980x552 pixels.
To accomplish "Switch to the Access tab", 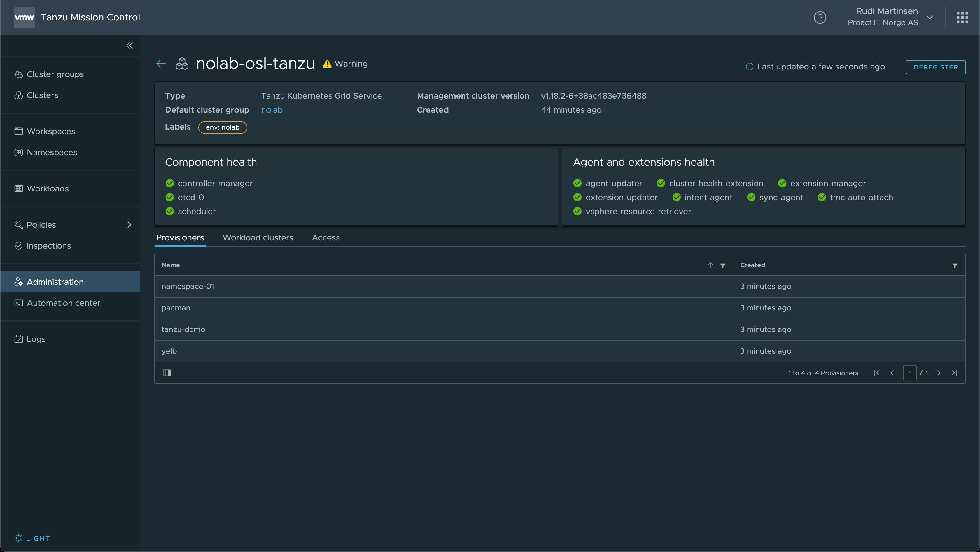I will [326, 238].
